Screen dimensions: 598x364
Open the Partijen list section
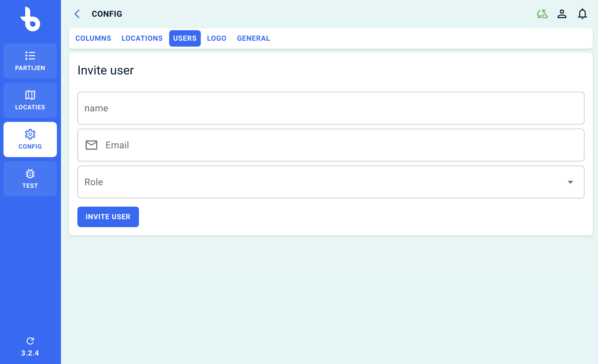[30, 61]
